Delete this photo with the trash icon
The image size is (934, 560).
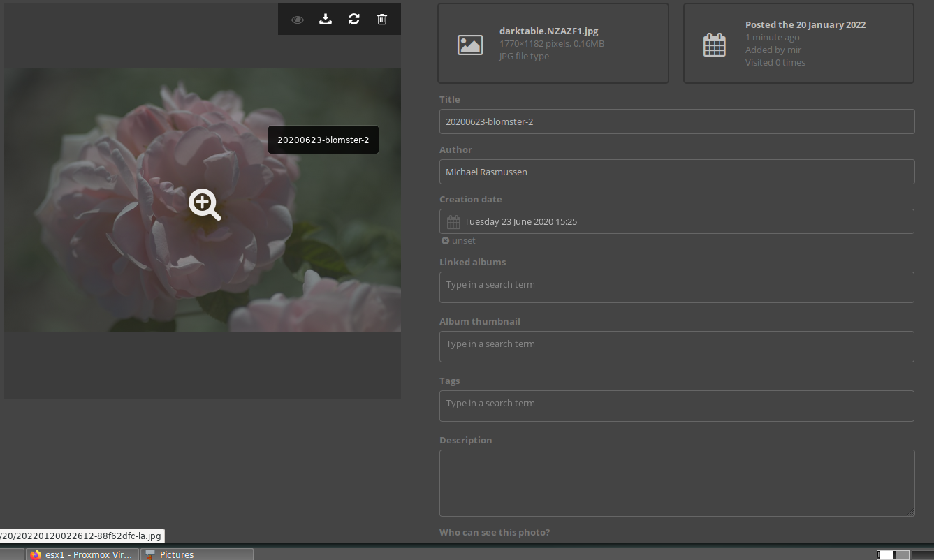(x=381, y=19)
